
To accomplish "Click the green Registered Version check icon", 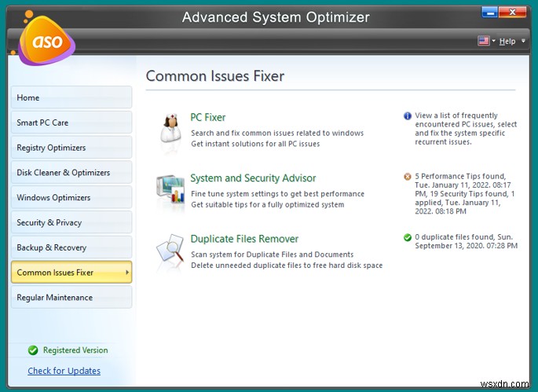I will [x=33, y=350].
